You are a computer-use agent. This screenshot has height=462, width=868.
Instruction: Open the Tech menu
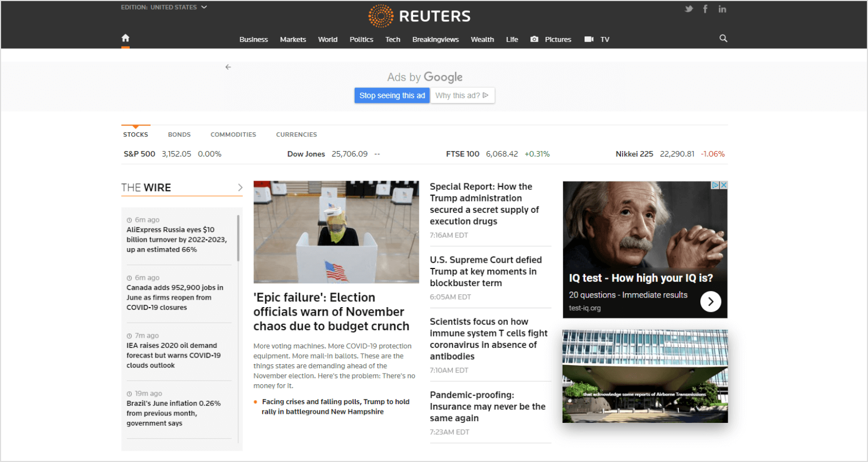(393, 40)
